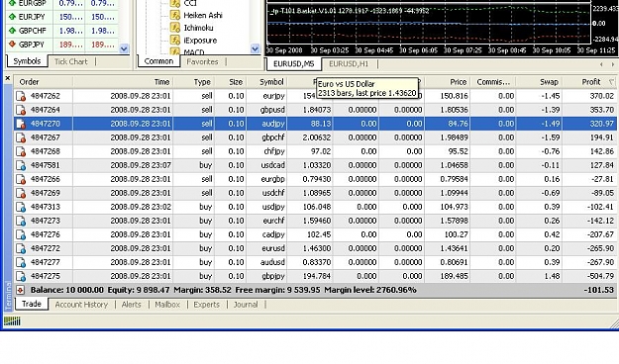Select the Heiken Ashi indicator in Navigator
619x364 pixels.
[x=203, y=16]
